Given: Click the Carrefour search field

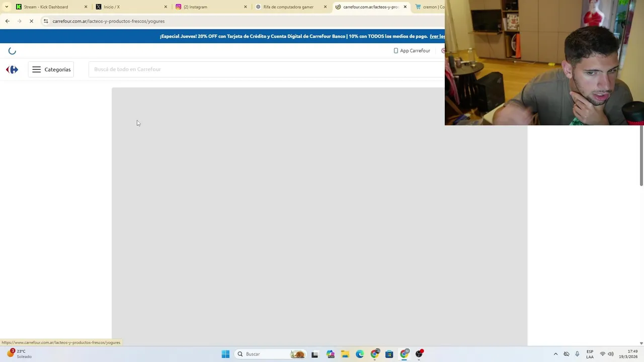Looking at the screenshot, I should point(267,69).
